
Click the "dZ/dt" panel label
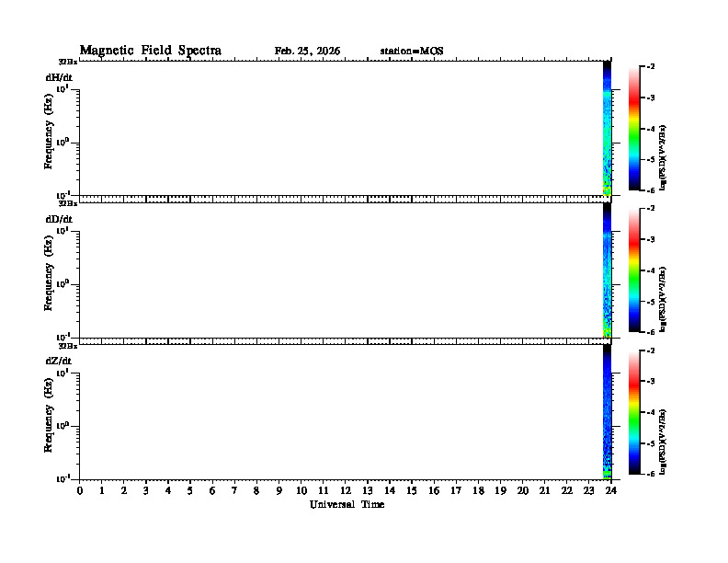(59, 361)
